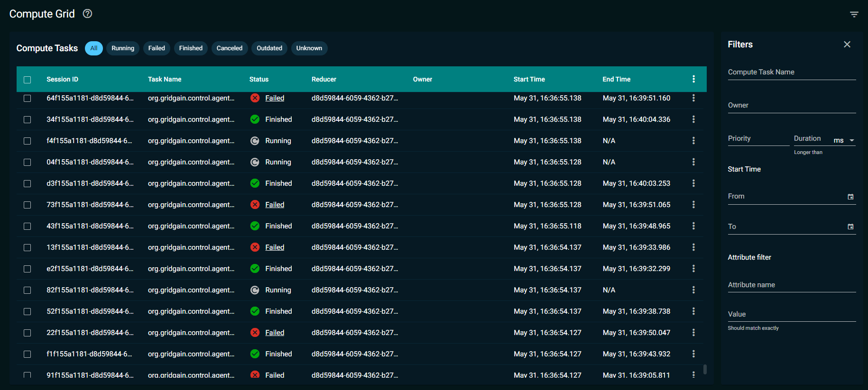Open row menu for session 13f155a1181

693,247
